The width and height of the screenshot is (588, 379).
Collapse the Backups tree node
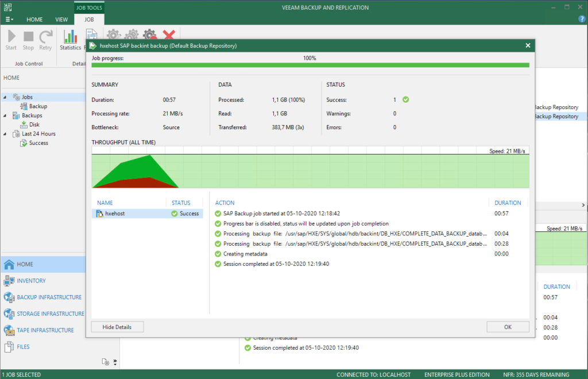click(5, 116)
